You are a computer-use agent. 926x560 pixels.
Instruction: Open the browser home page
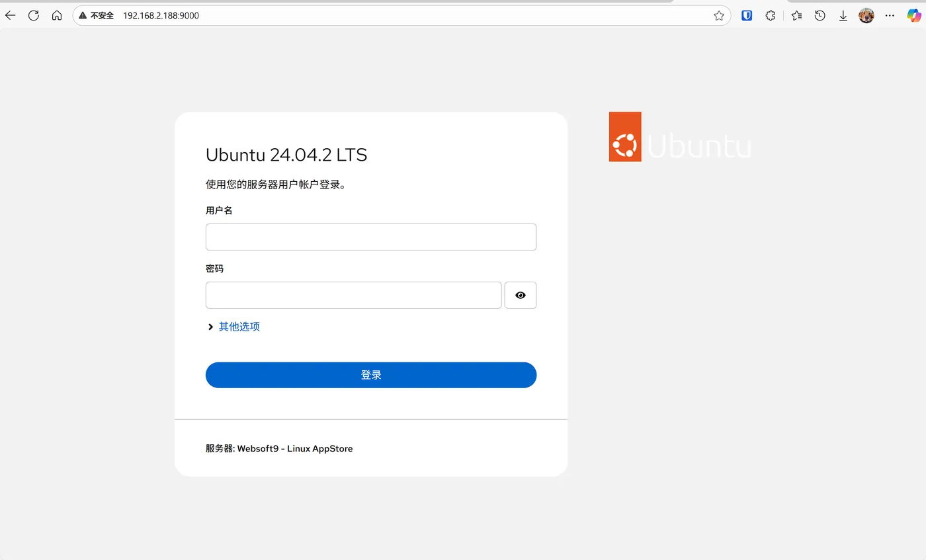[57, 15]
